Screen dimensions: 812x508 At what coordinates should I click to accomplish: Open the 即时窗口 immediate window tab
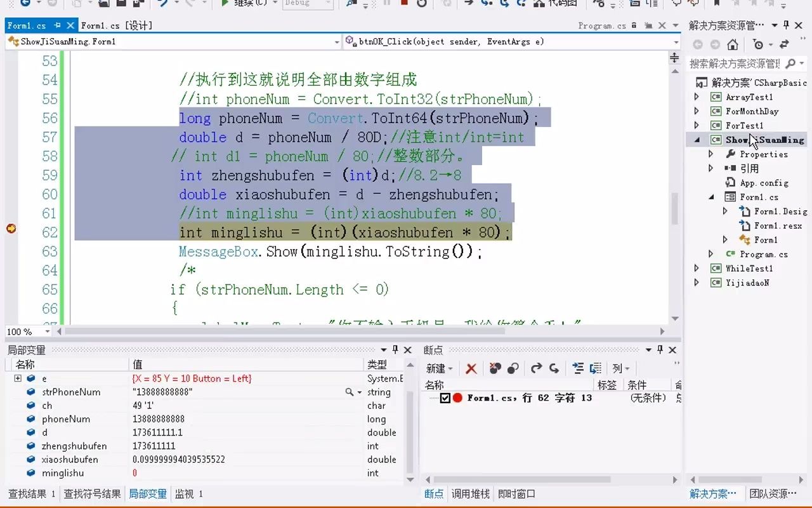(516, 493)
